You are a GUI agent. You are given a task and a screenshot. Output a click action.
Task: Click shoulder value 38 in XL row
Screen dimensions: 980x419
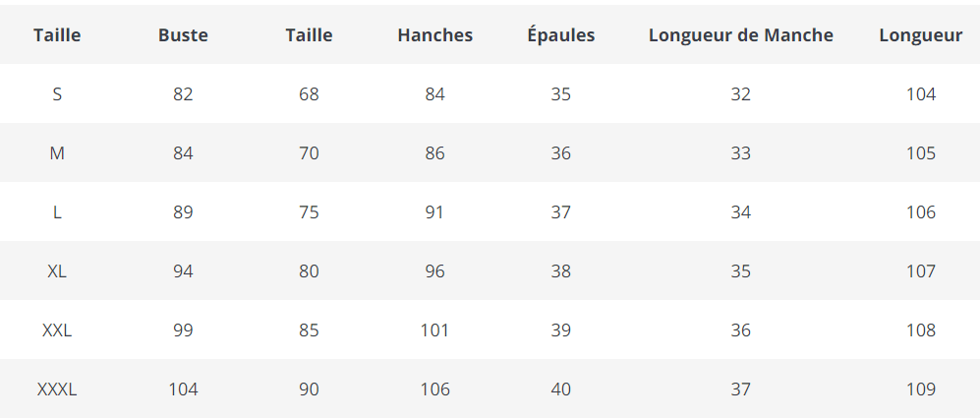click(x=560, y=271)
